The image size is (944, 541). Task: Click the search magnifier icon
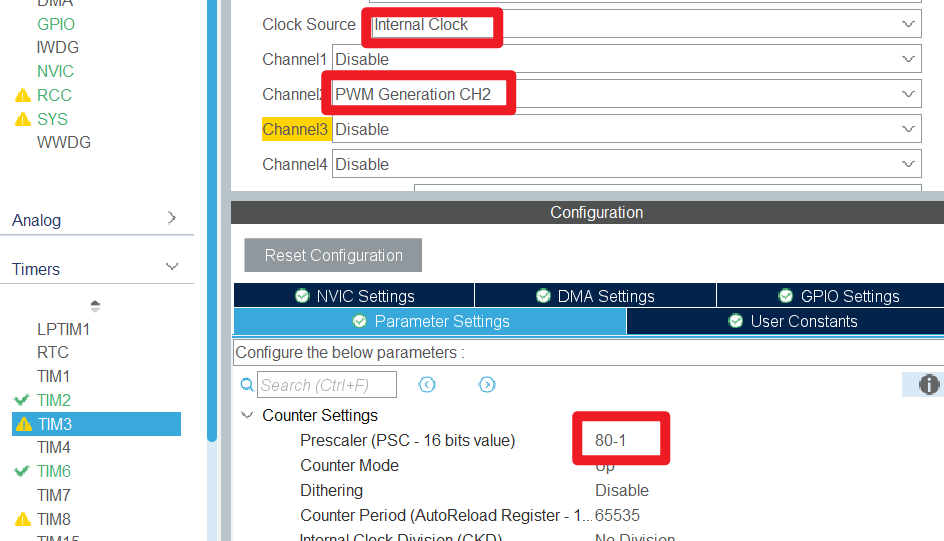click(x=247, y=385)
